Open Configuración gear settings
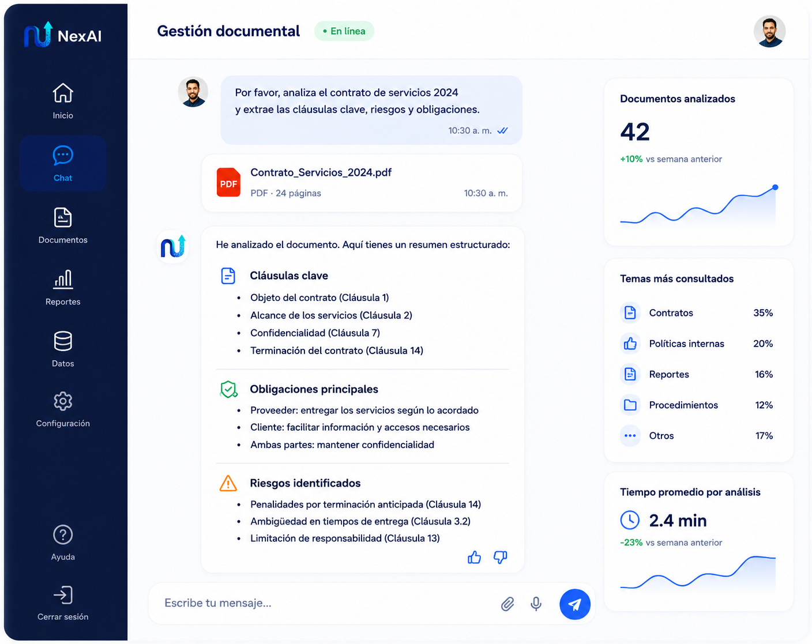Viewport: 812px width, 644px height. [x=63, y=409]
